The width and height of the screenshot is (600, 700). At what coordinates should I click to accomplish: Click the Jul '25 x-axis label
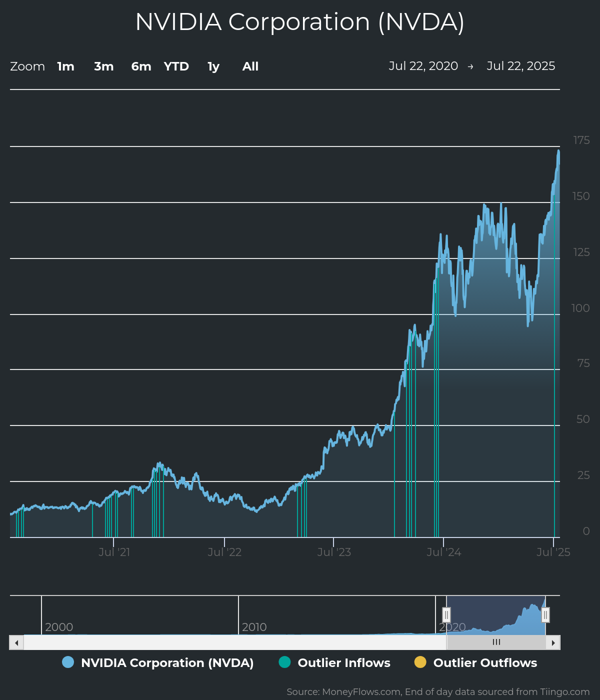click(x=553, y=552)
